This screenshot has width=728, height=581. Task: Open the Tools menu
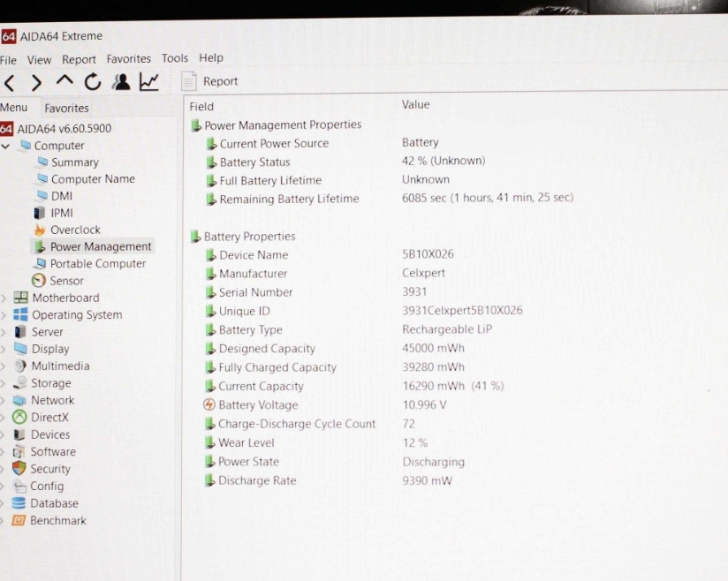click(175, 58)
